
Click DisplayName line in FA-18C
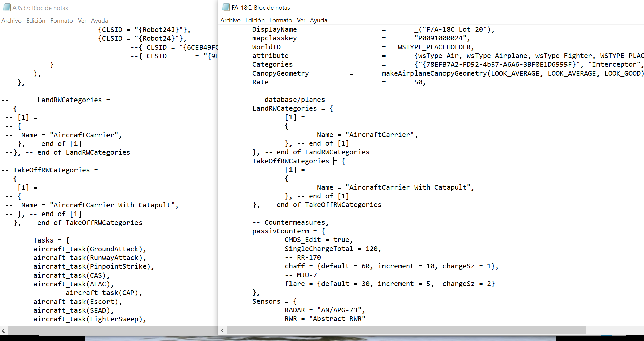click(x=373, y=29)
